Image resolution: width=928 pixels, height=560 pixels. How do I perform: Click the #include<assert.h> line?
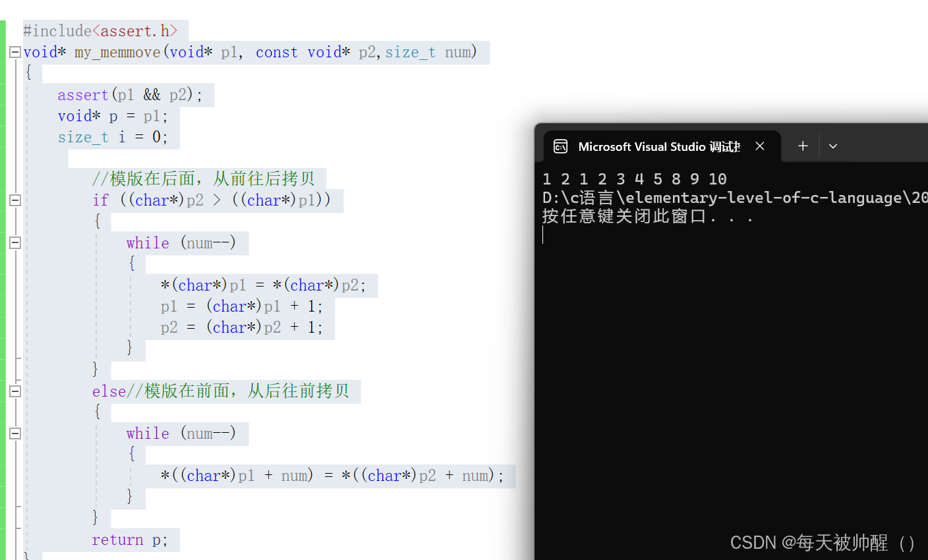[x=100, y=31]
